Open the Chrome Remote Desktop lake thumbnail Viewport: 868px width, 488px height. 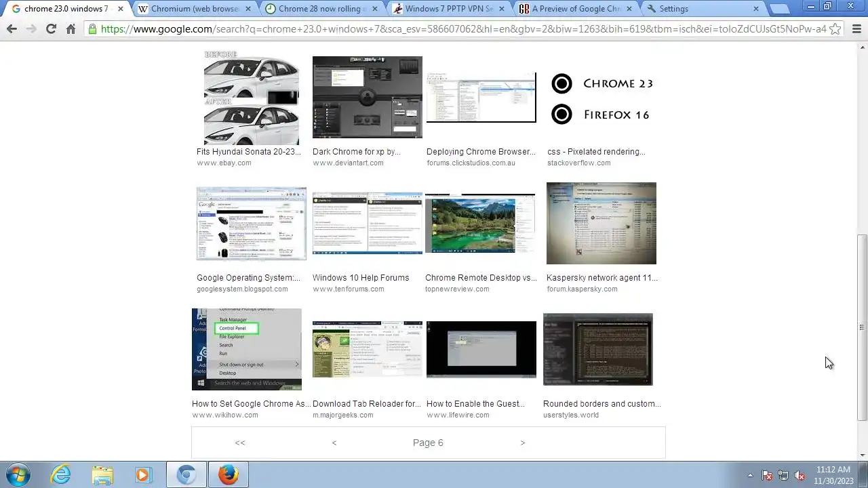coord(480,224)
